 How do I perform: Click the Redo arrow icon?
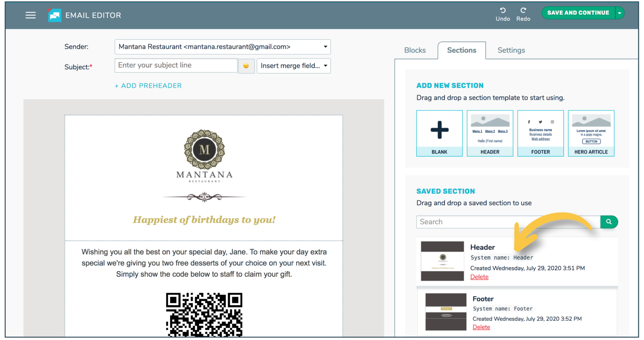523,10
